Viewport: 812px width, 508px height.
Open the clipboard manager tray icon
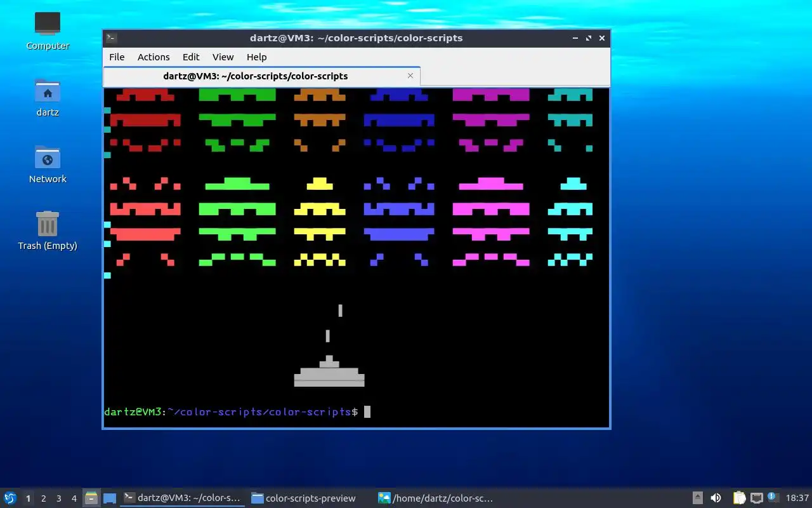739,498
